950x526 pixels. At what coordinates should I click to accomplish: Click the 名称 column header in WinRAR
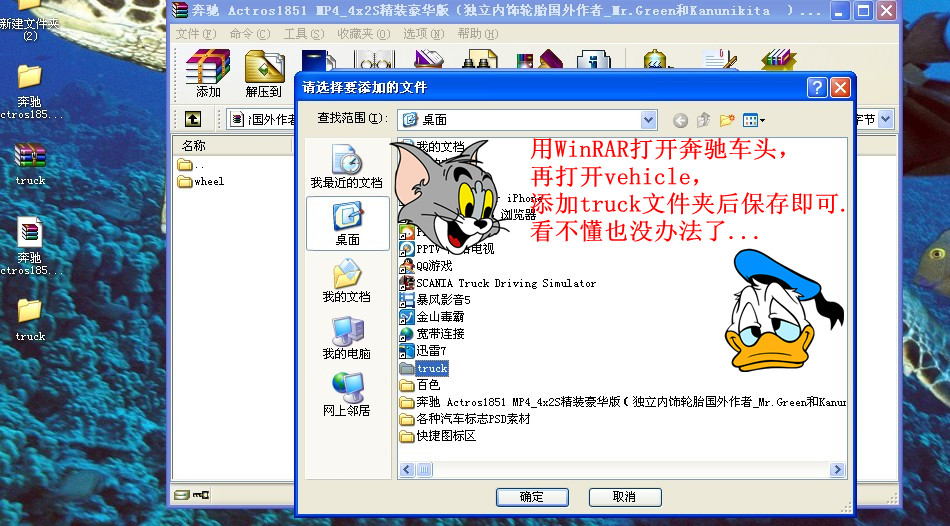[x=233, y=145]
